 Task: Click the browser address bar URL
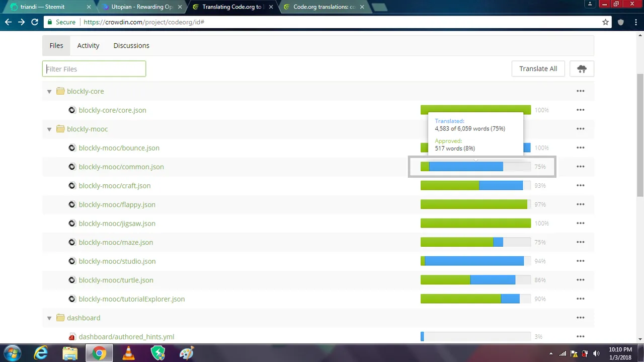click(143, 22)
